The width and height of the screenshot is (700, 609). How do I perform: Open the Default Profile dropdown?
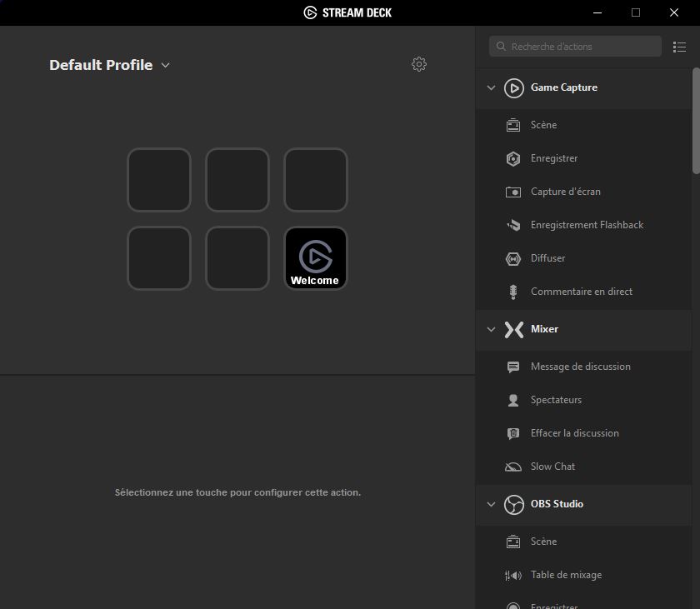165,65
